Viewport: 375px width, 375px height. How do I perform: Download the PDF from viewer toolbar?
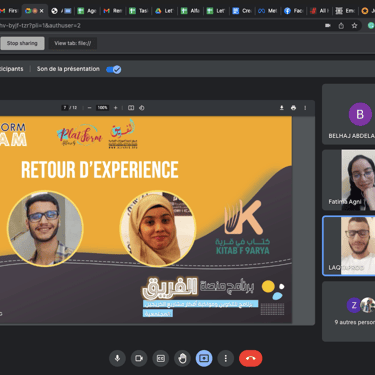click(282, 108)
